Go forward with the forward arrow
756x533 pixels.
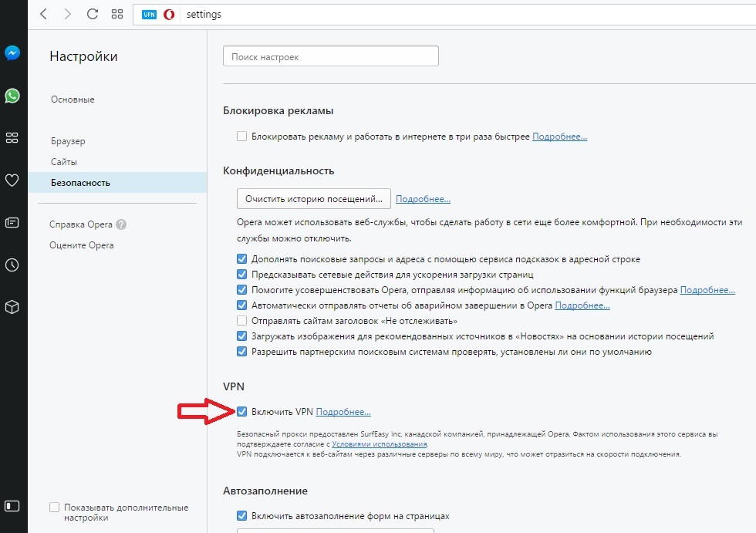tap(68, 14)
